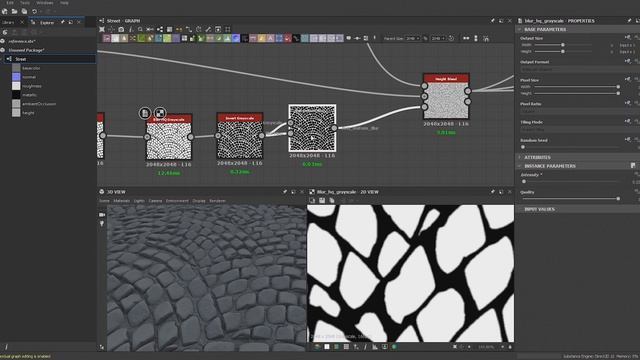
Task: Open the Environment menu in 3D View
Action: coord(177,201)
